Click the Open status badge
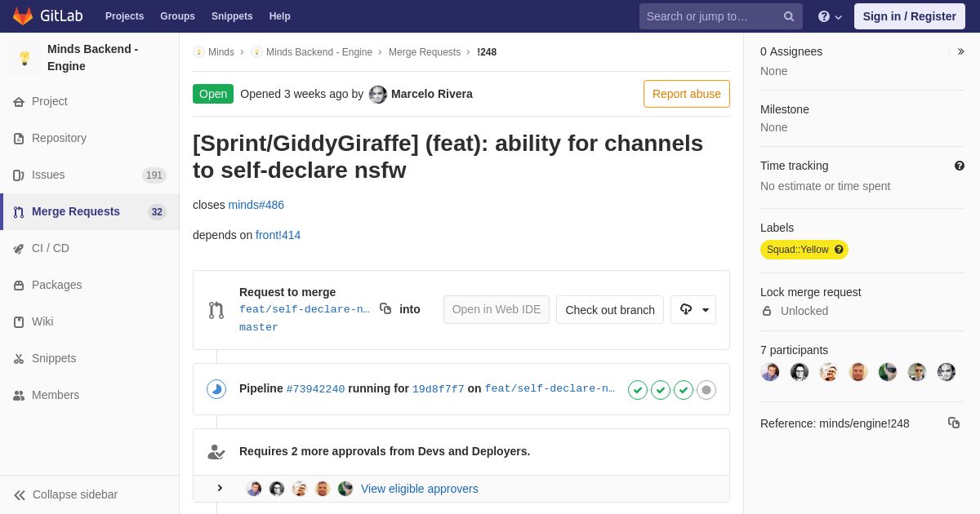The width and height of the screenshot is (980, 514). 213,94
